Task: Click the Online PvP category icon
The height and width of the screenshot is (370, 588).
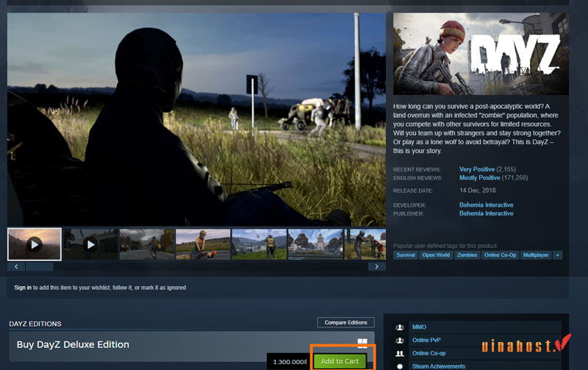Action: point(400,341)
